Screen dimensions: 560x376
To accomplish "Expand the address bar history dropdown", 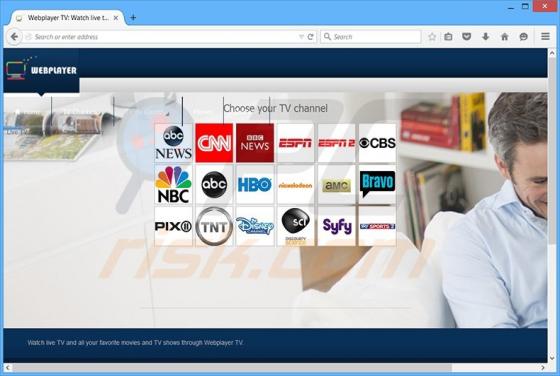I will (301, 37).
